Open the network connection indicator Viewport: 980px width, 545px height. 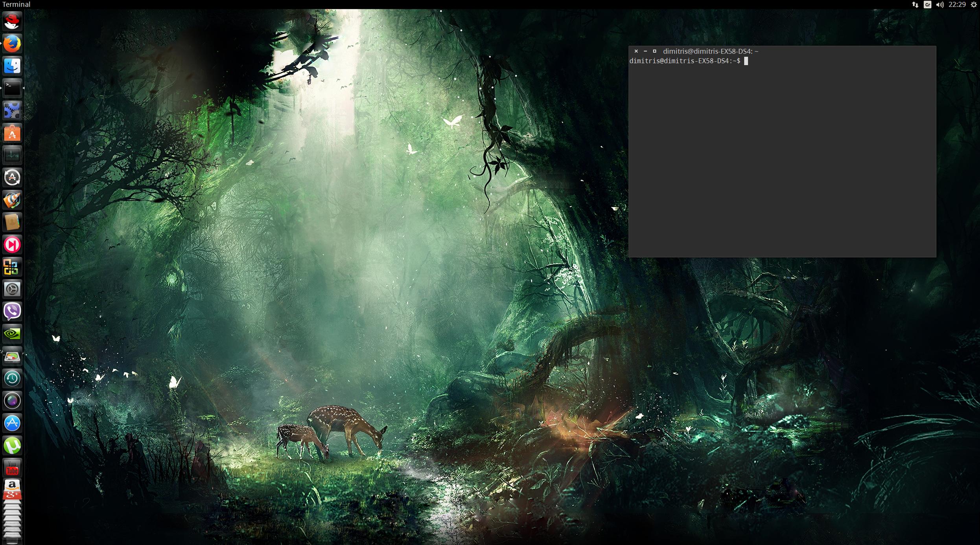coord(915,5)
